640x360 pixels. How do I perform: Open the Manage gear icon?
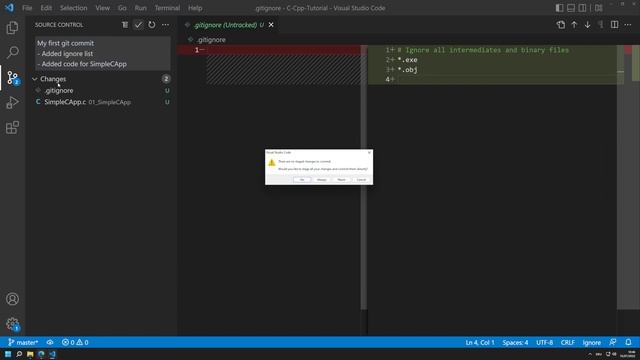(12, 324)
